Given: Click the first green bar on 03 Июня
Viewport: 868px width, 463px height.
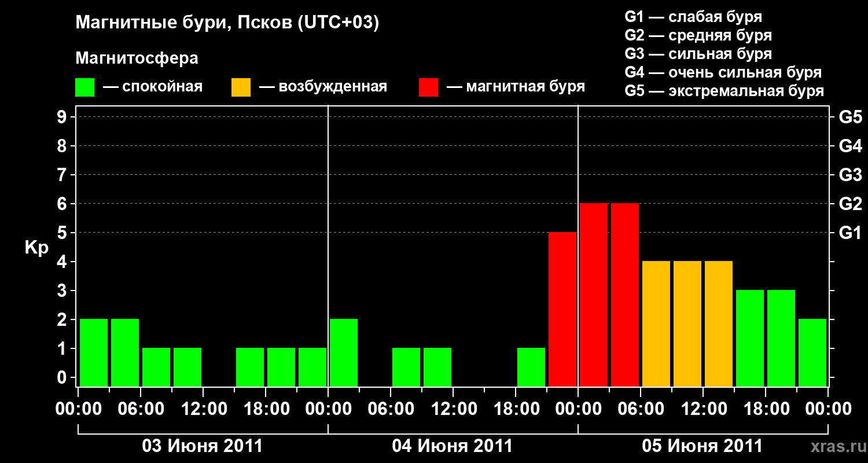Looking at the screenshot, I should coord(94,352).
